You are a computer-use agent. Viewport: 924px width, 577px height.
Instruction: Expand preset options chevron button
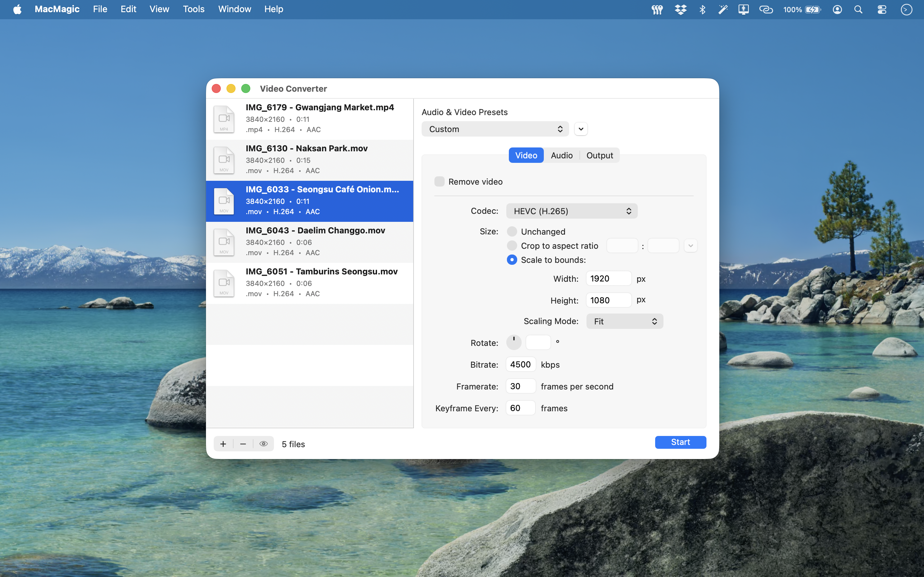click(581, 129)
